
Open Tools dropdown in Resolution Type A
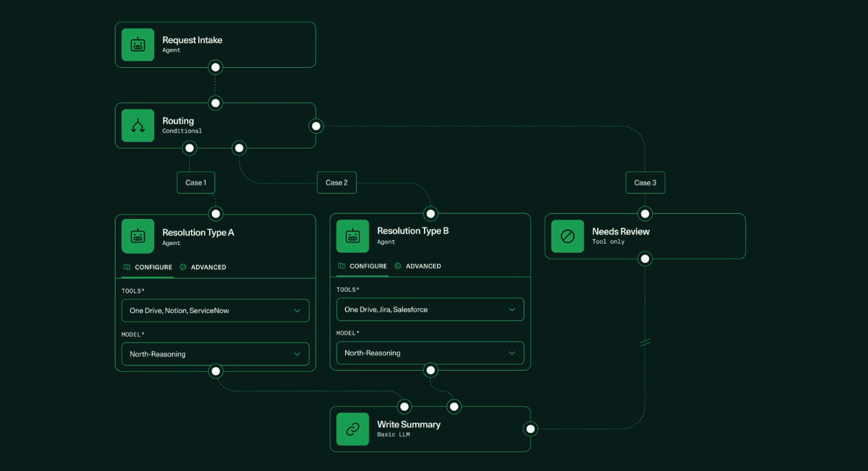click(215, 310)
